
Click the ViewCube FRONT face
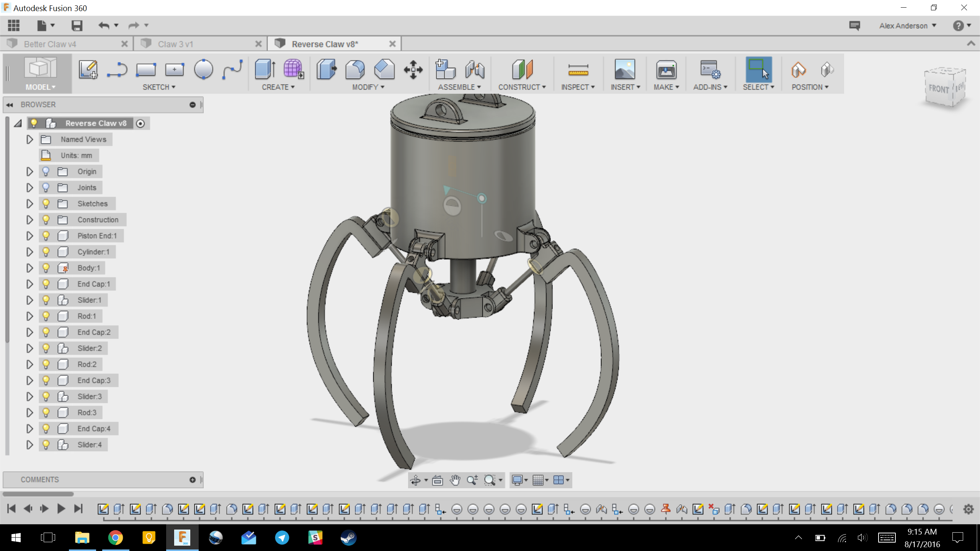(939, 89)
